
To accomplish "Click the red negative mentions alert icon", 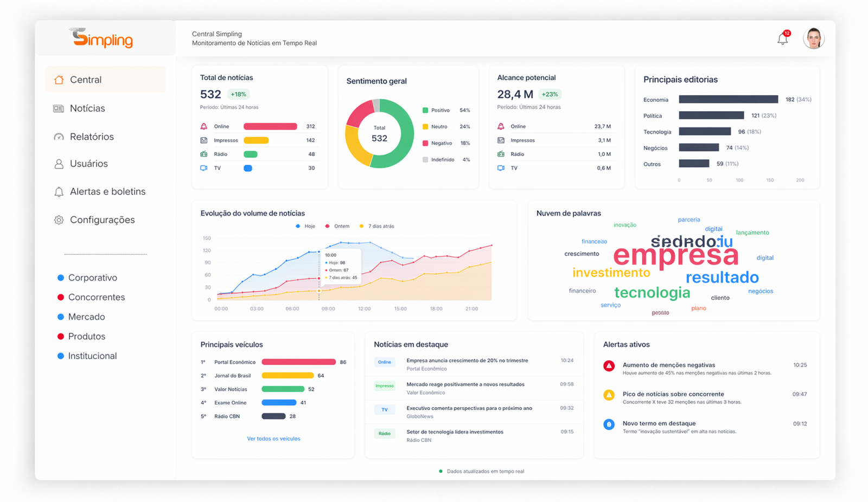I will (x=609, y=366).
